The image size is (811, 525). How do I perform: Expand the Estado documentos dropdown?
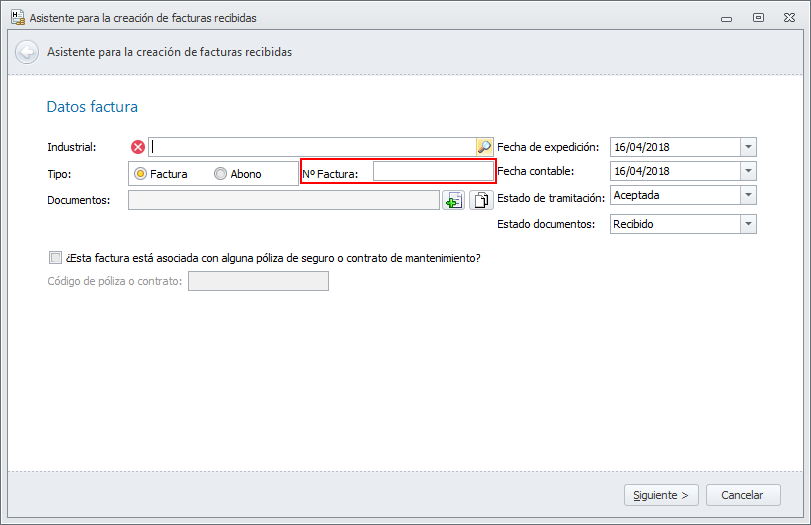click(x=748, y=224)
